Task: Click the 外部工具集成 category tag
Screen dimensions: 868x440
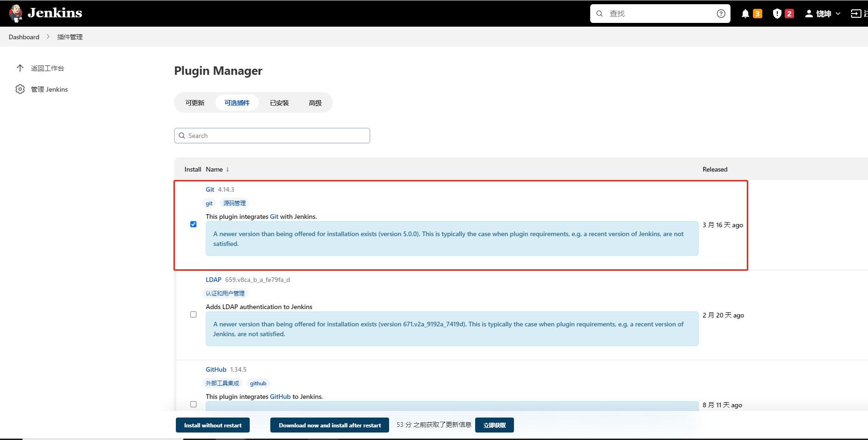Action: [222, 383]
